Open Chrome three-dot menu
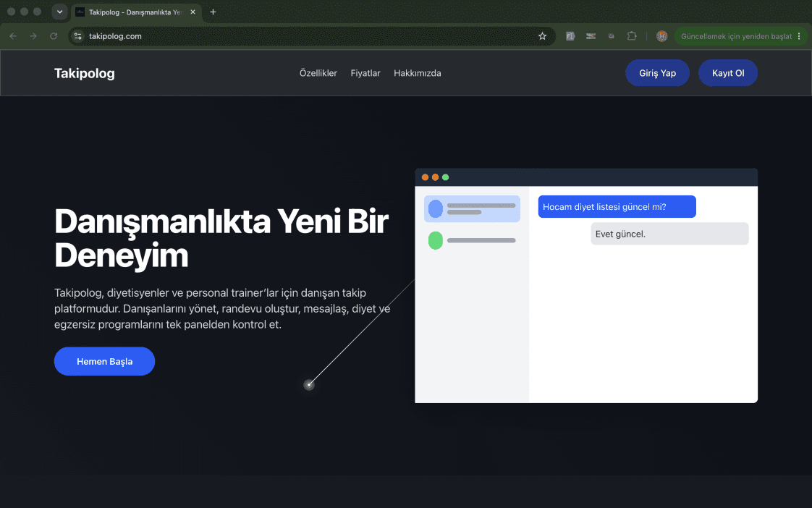This screenshot has height=508, width=812. click(x=799, y=36)
